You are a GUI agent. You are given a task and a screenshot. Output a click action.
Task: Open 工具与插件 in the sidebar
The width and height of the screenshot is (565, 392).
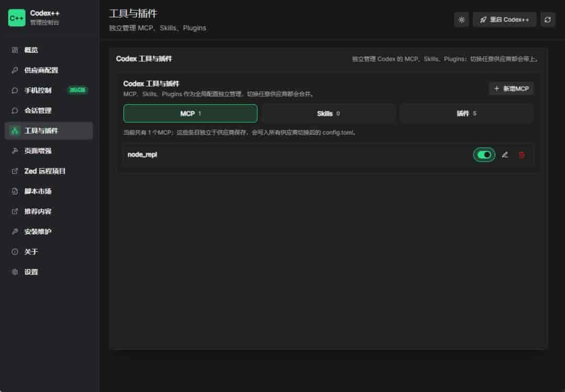pos(49,131)
